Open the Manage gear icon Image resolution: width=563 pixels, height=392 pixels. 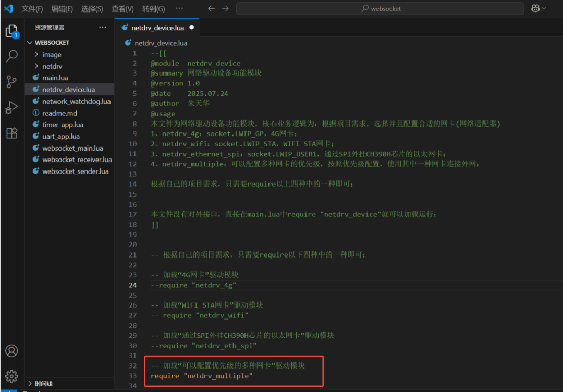(11, 376)
